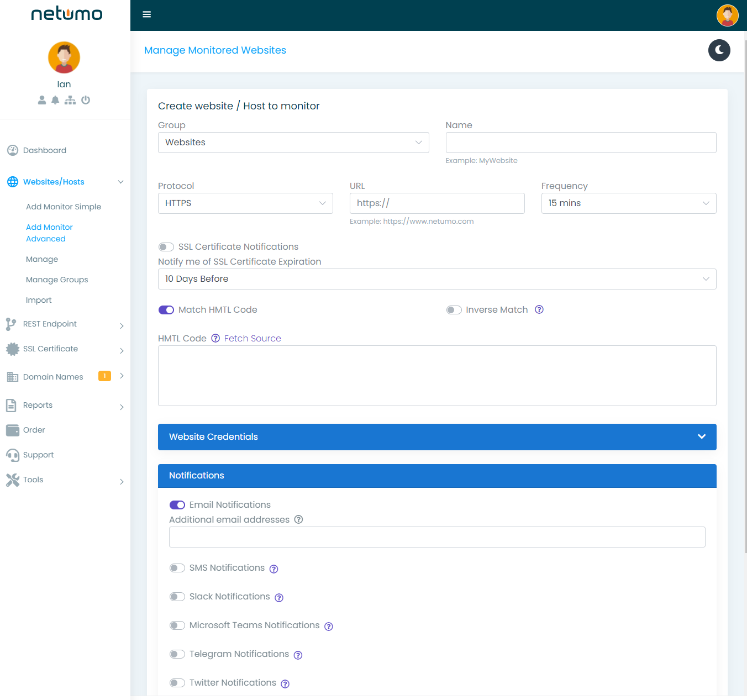Screen dimensions: 747x700
Task: Turn off Email Notifications toggle
Action: (177, 505)
